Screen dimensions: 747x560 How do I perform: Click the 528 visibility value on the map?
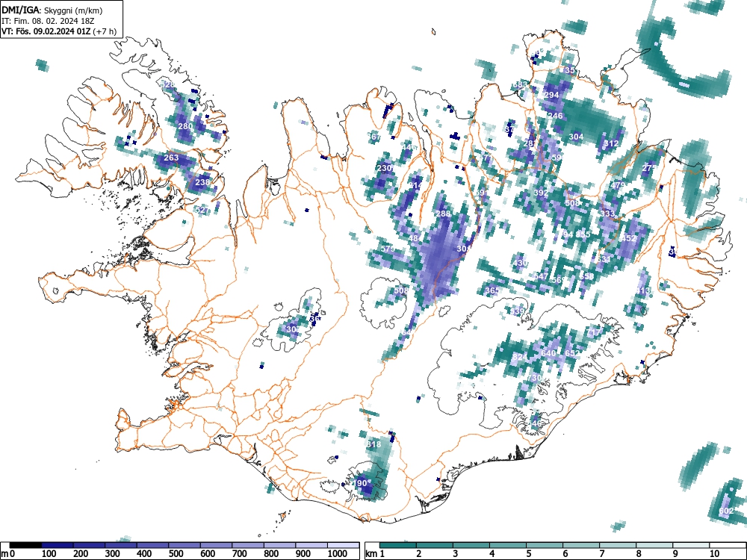coord(167,85)
